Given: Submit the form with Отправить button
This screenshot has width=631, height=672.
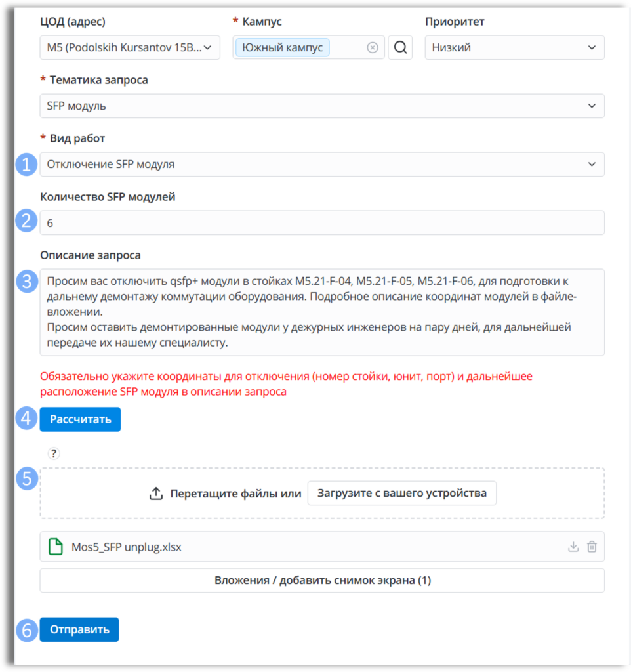Looking at the screenshot, I should (79, 629).
